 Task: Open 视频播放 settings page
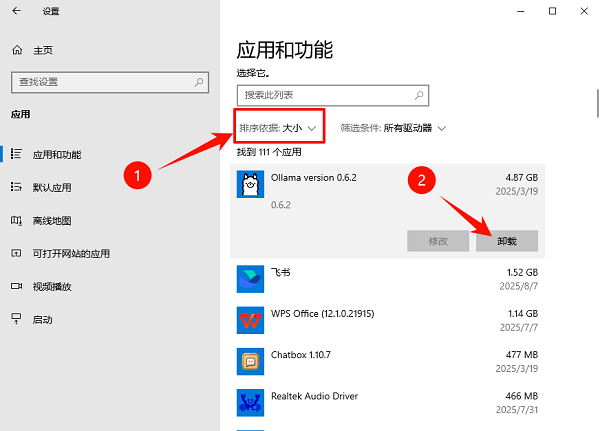(x=52, y=286)
